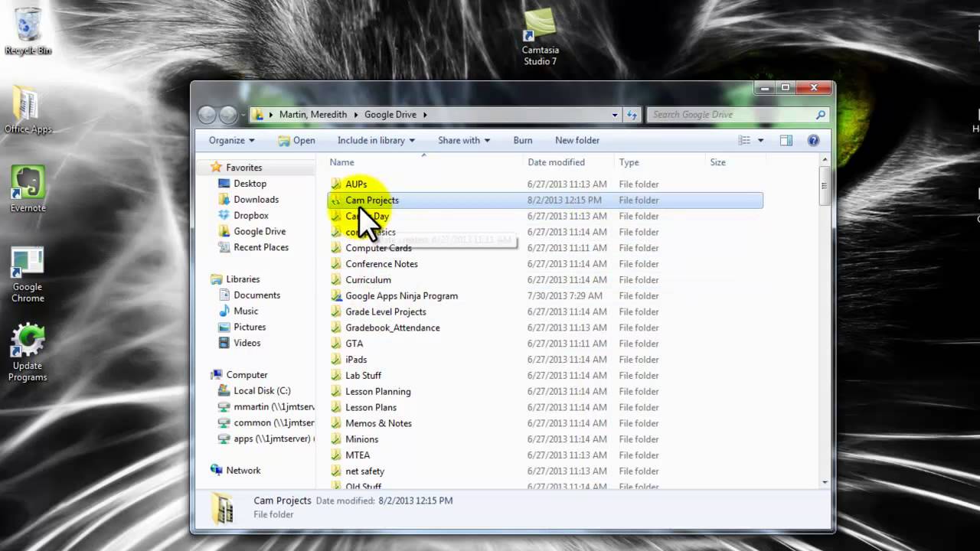Open the Organize dropdown menu
The height and width of the screenshot is (551, 980).
[232, 141]
